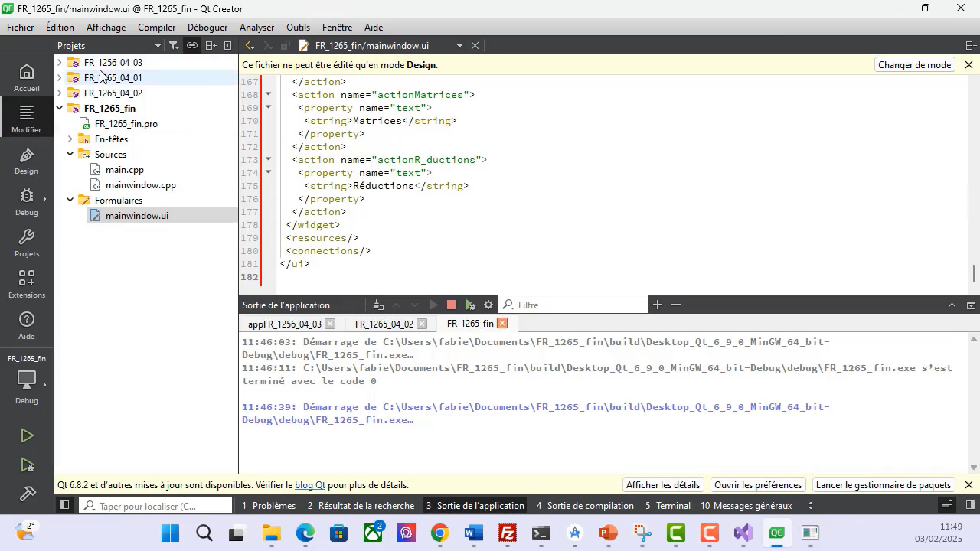Open application output settings gear
Image resolution: width=980 pixels, height=551 pixels.
tap(488, 305)
